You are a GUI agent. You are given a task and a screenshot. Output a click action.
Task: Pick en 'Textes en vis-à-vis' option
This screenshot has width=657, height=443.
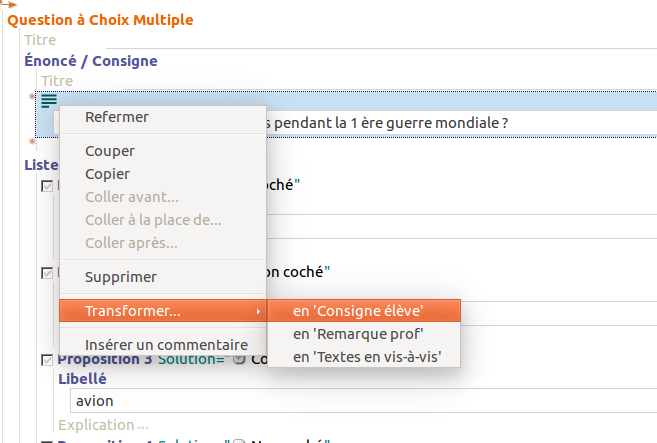tap(367, 356)
